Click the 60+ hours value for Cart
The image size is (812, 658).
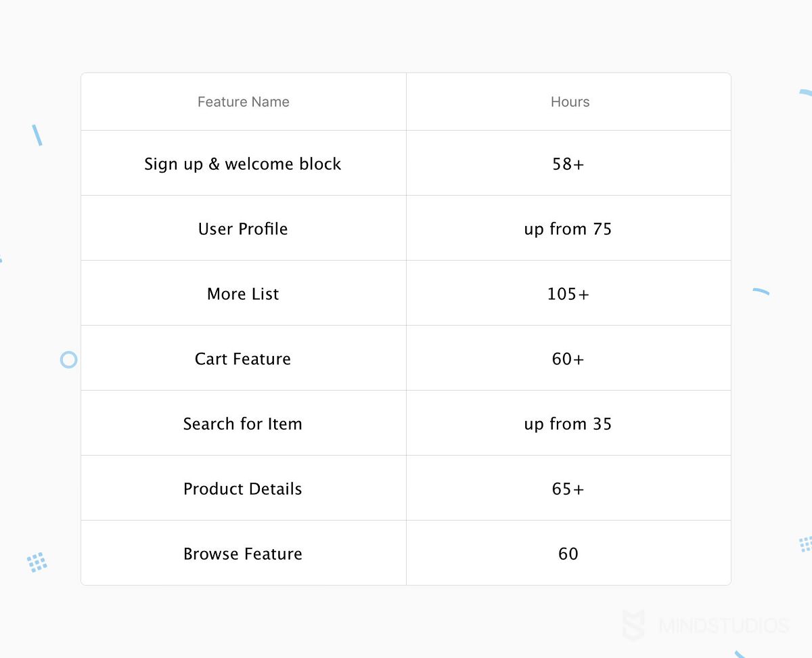tap(568, 359)
